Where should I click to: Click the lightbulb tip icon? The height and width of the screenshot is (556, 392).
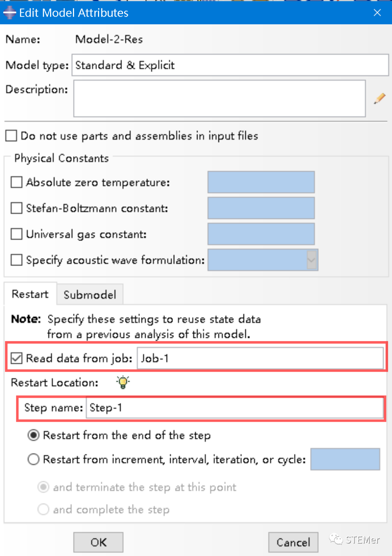pos(123,382)
